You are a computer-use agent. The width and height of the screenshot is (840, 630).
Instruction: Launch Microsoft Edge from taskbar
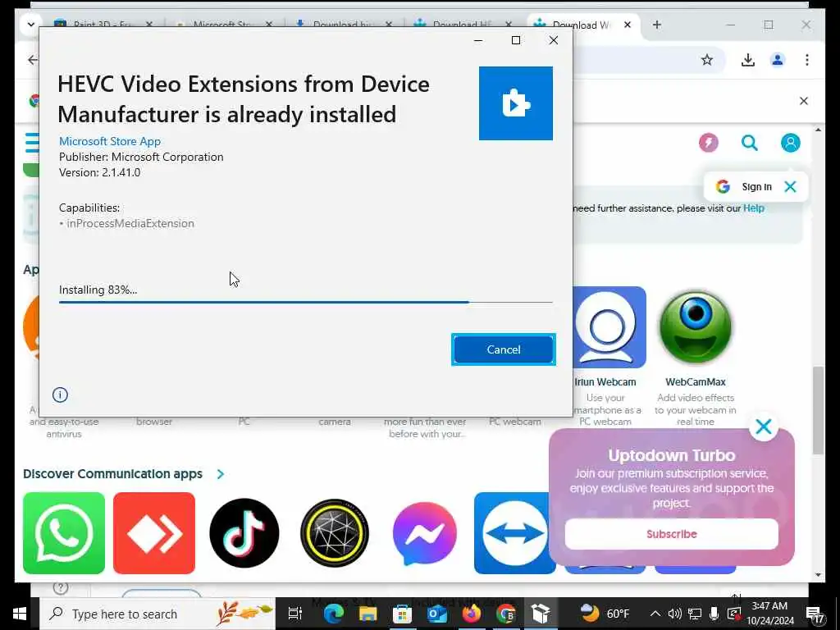pyautogui.click(x=333, y=614)
